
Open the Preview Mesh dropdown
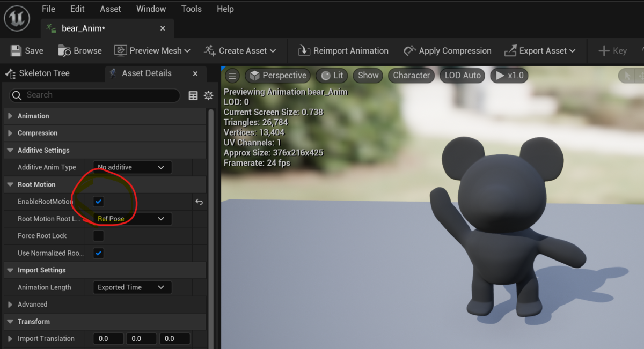tap(152, 50)
